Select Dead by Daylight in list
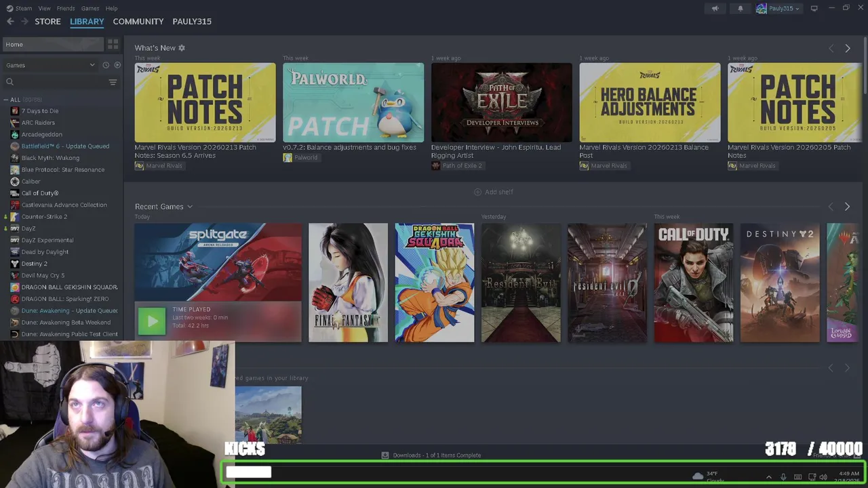 click(x=45, y=251)
